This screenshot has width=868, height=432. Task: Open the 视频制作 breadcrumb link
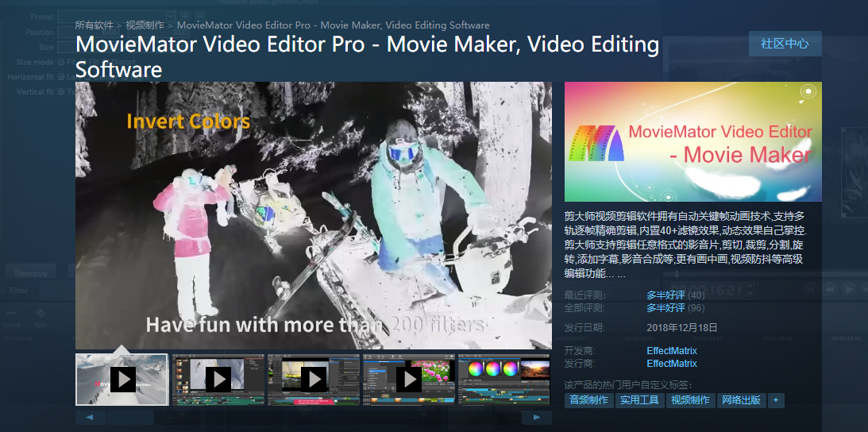145,25
